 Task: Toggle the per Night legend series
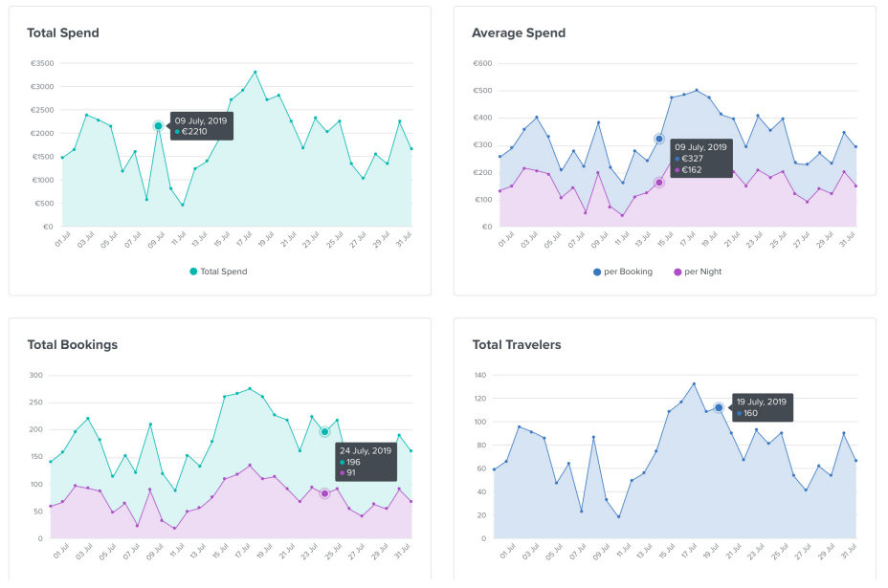[698, 272]
